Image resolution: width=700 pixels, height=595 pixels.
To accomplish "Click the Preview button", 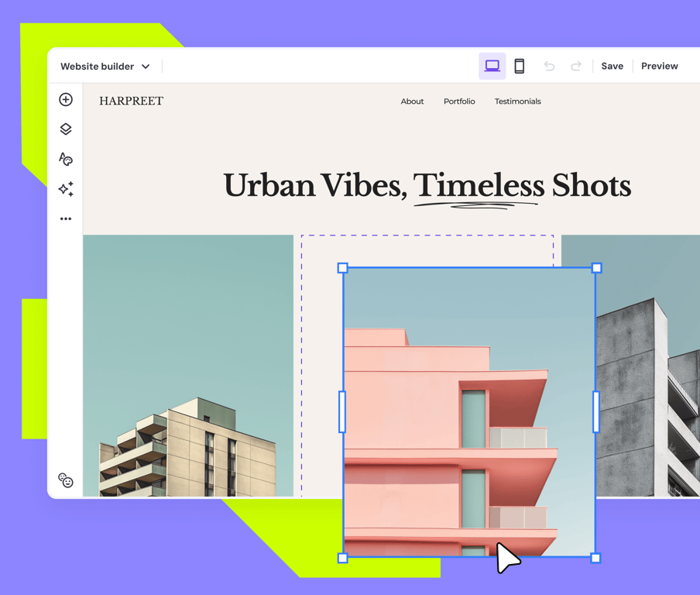I will [x=660, y=66].
